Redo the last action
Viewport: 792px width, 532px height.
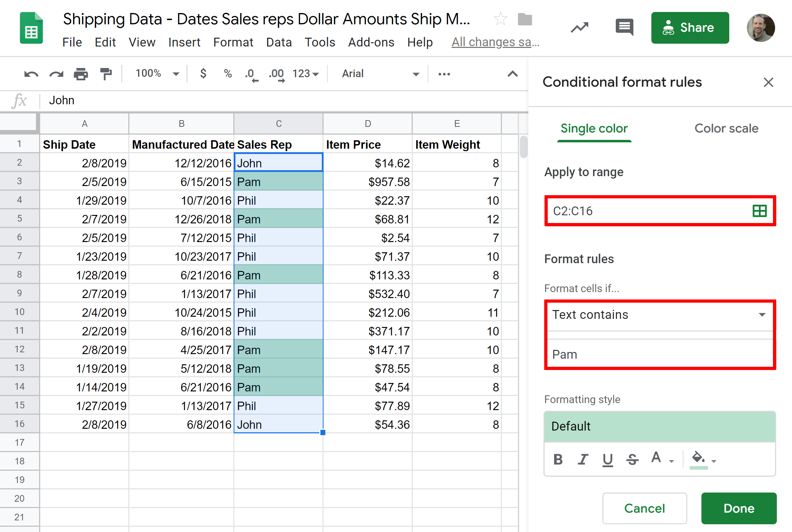pos(56,74)
